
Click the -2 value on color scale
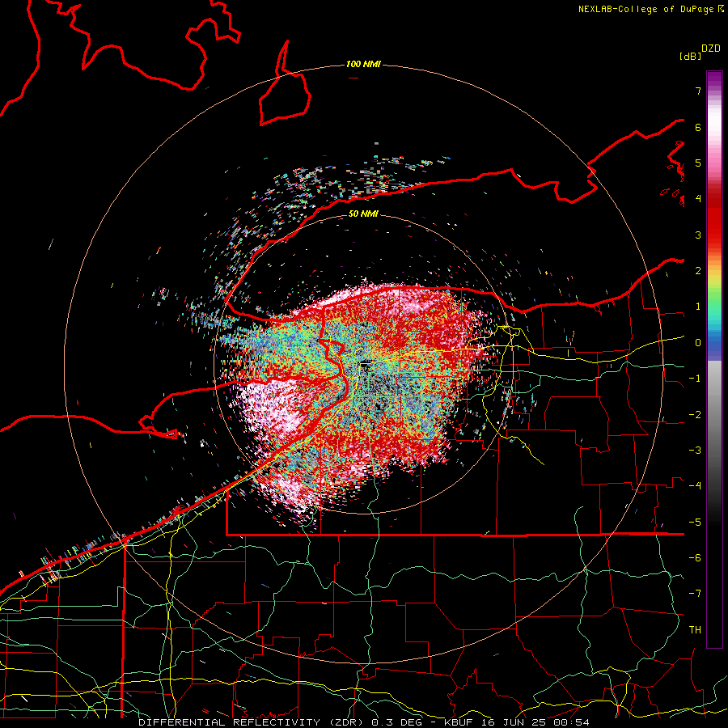pyautogui.click(x=695, y=415)
